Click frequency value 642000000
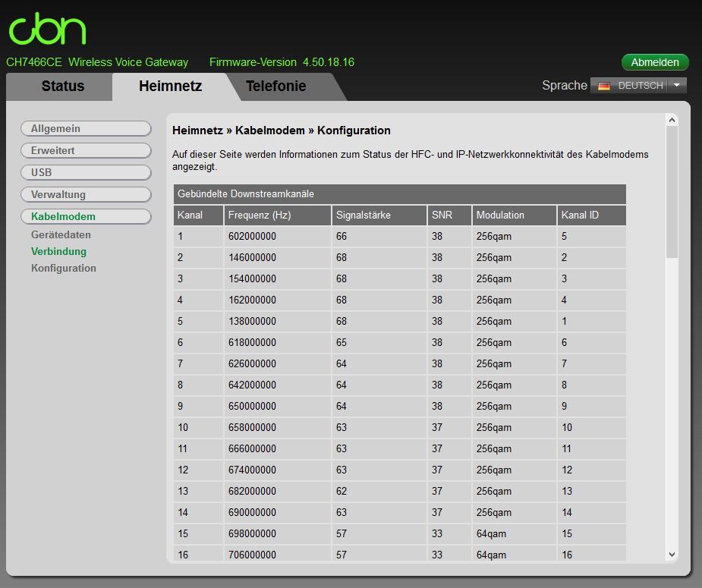The height and width of the screenshot is (588, 702). 252,385
